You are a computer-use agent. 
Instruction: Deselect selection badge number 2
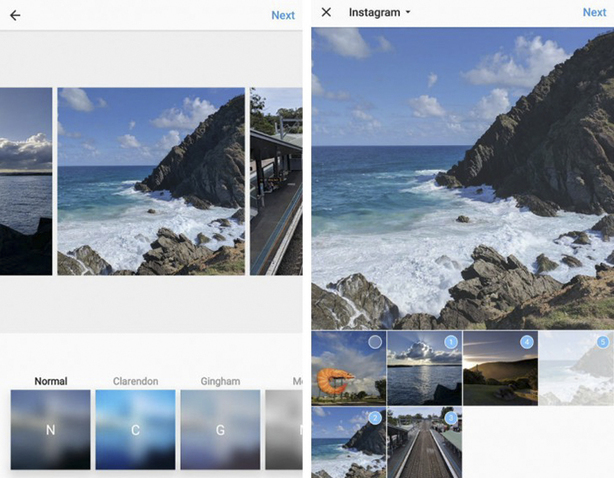pos(375,418)
